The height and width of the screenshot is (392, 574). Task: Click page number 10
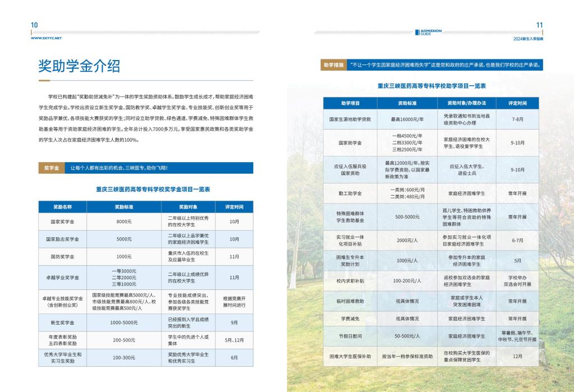[x=34, y=25]
